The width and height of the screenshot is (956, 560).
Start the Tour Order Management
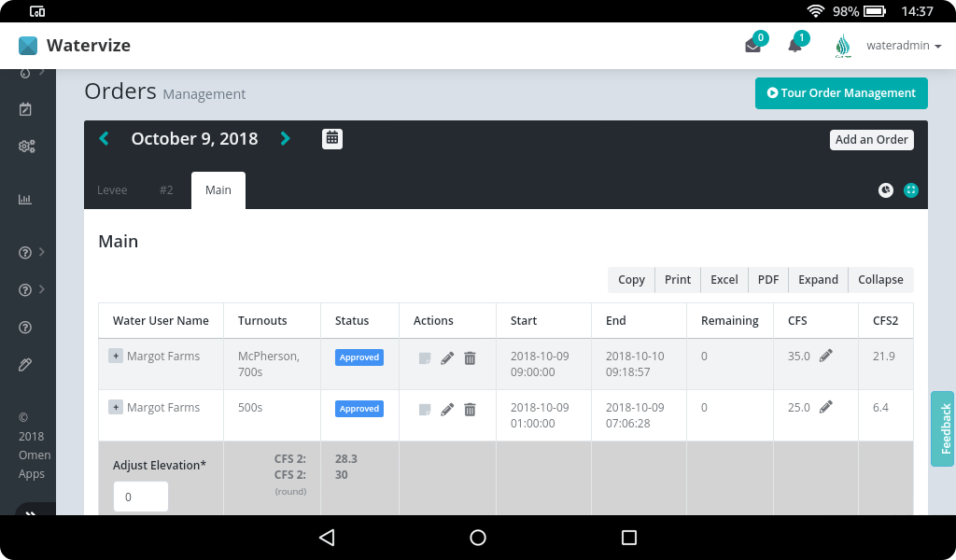tap(841, 93)
